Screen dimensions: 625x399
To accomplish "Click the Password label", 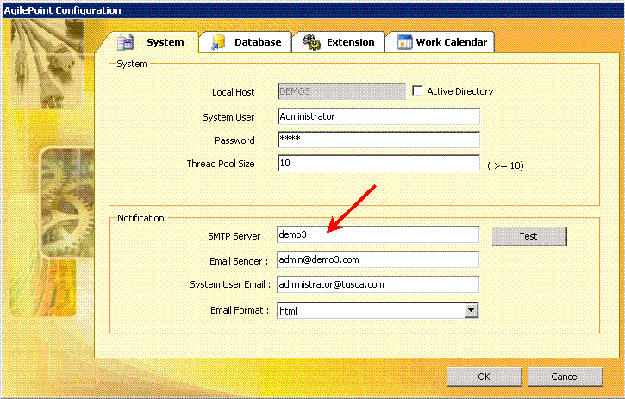I will [234, 141].
